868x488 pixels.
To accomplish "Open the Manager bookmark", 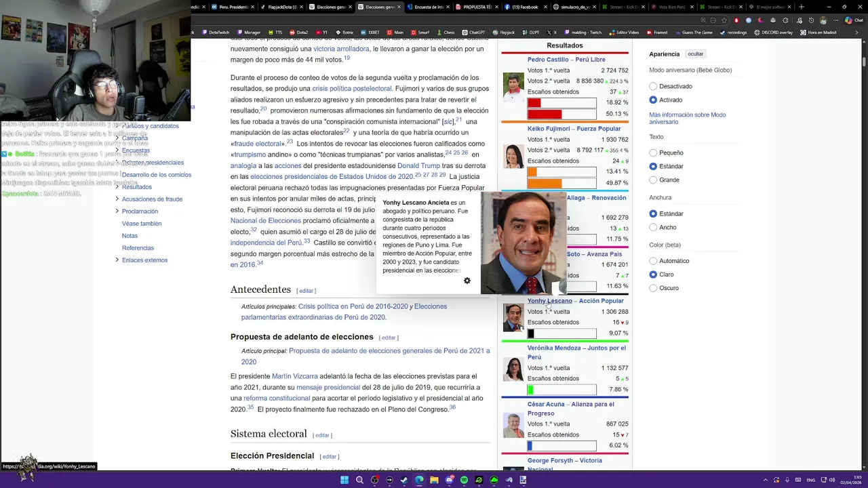I will pos(248,33).
